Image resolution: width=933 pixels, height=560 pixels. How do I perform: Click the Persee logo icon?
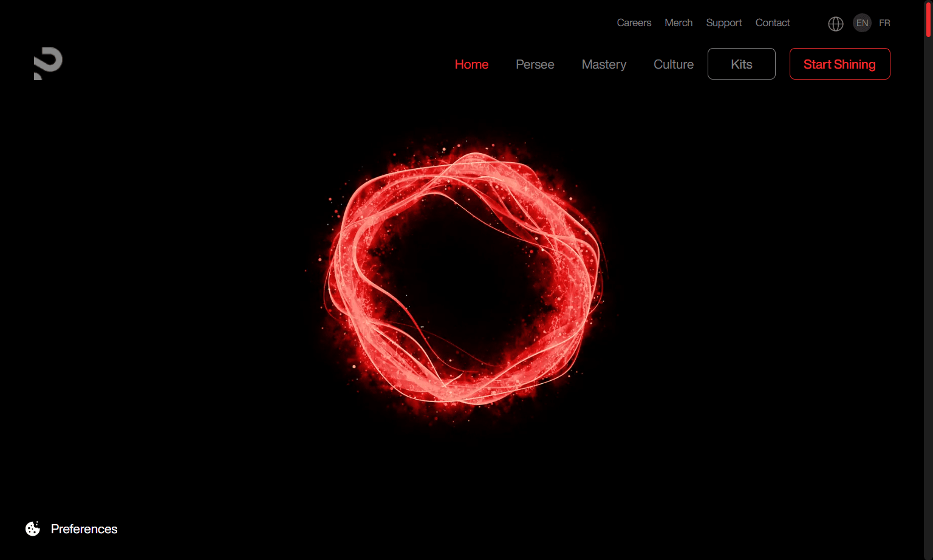coord(48,63)
